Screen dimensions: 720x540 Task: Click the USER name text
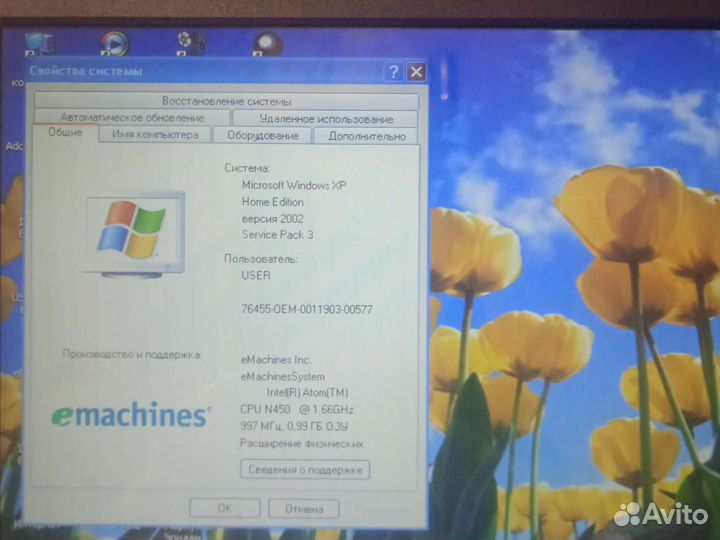[x=256, y=276]
